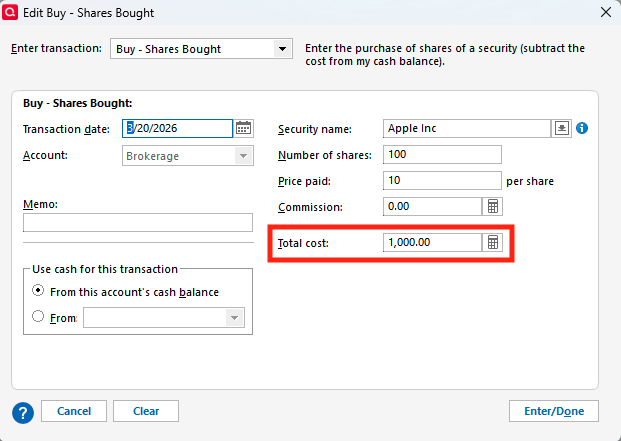Close the Edit Buy dialog

tap(605, 11)
